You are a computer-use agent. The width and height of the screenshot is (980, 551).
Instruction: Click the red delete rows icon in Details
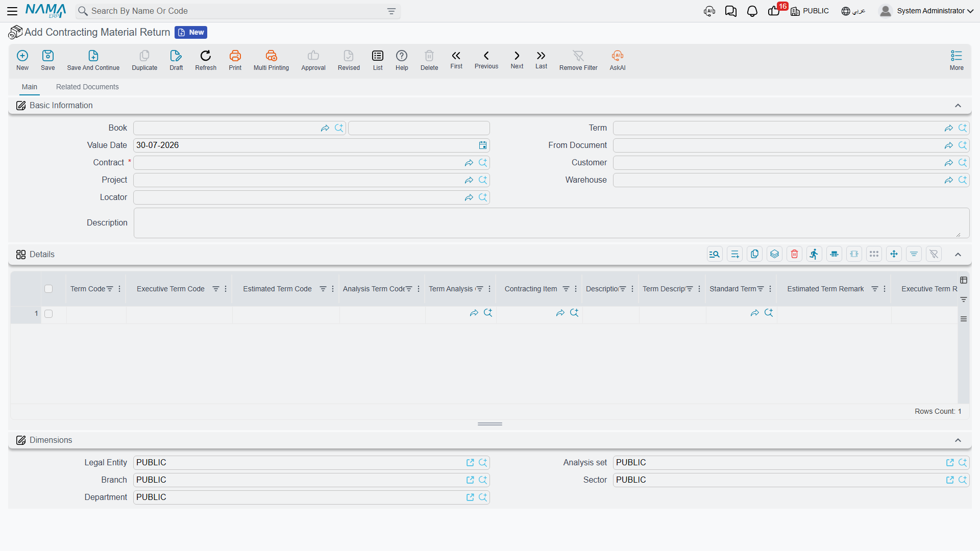794,254
